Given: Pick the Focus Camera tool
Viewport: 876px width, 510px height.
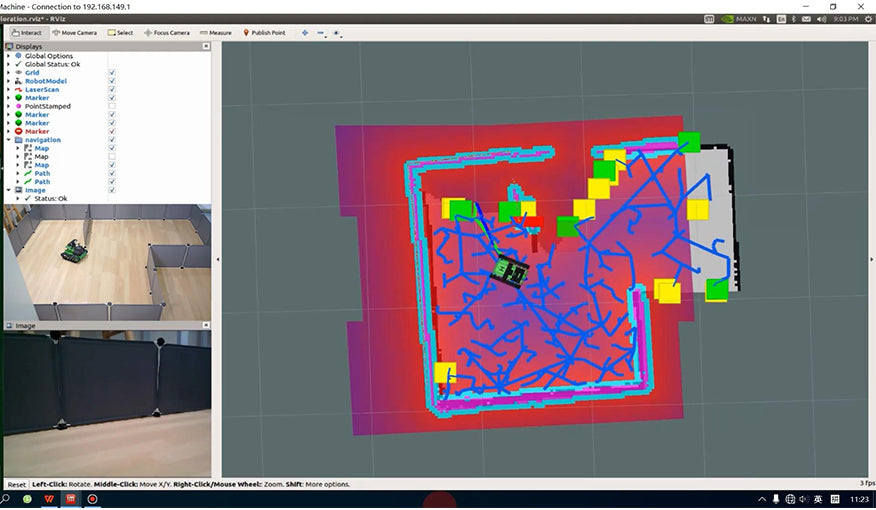Looking at the screenshot, I should pyautogui.click(x=167, y=32).
